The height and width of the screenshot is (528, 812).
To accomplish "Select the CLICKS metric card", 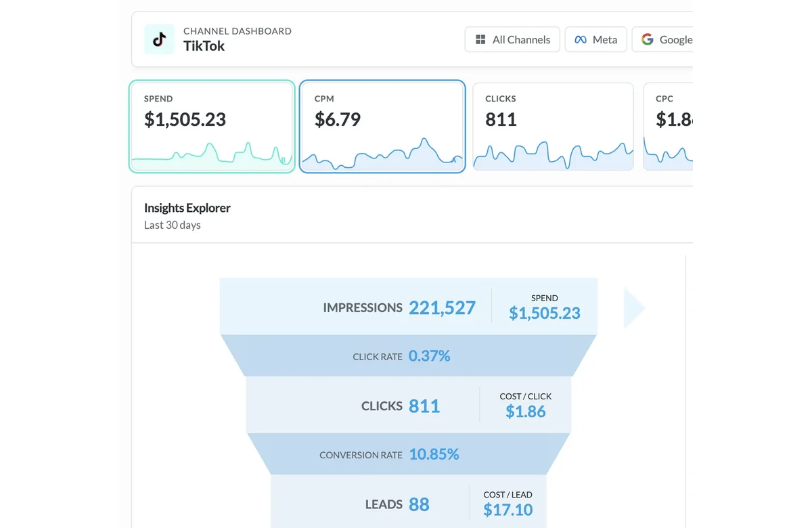I will [553, 127].
